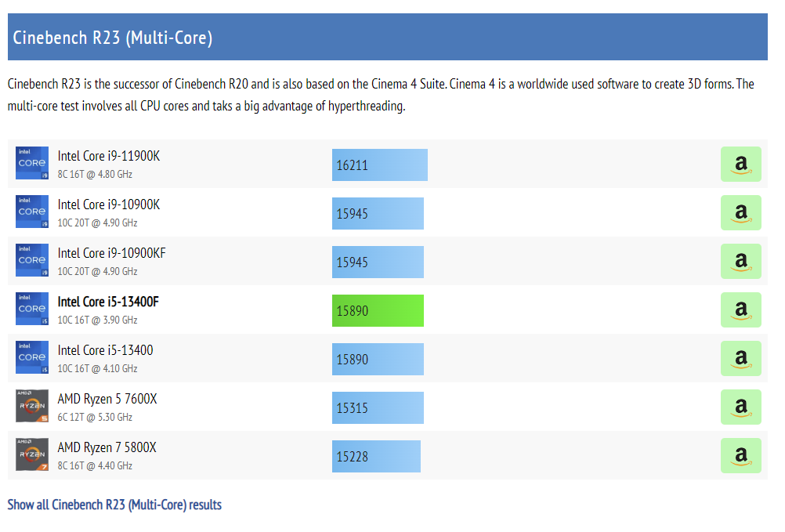Click the AMD Ryzen 5 7600X logo
Screen dimensions: 785x532
click(x=32, y=406)
